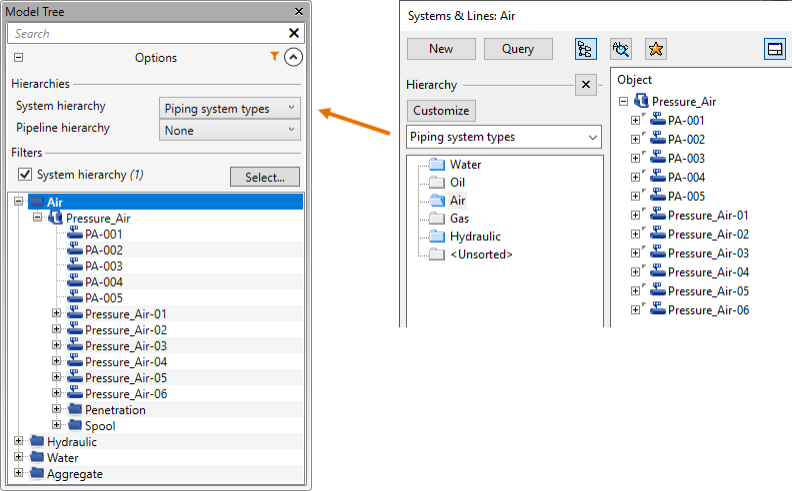This screenshot has height=491, width=792.
Task: Toggle the hierarchy tree view icon
Action: tap(586, 49)
